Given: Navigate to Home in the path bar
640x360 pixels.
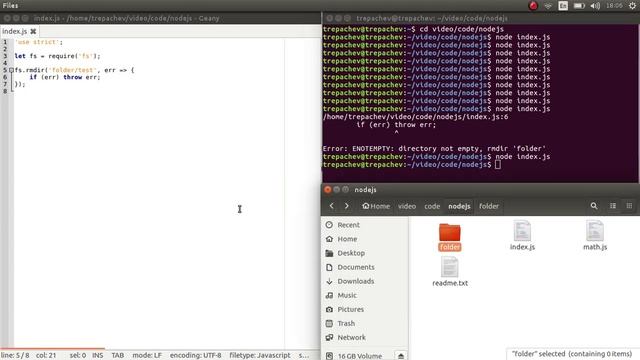Looking at the screenshot, I should point(376,206).
